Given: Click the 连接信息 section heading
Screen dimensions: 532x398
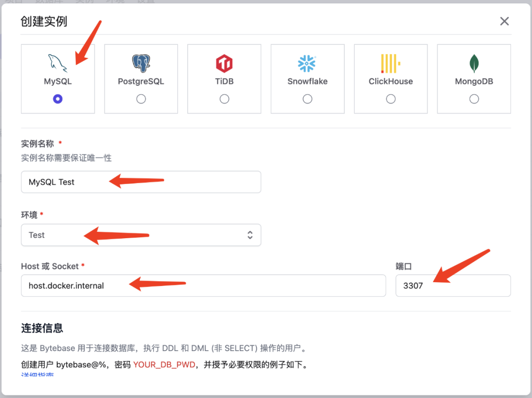Looking at the screenshot, I should (42, 328).
